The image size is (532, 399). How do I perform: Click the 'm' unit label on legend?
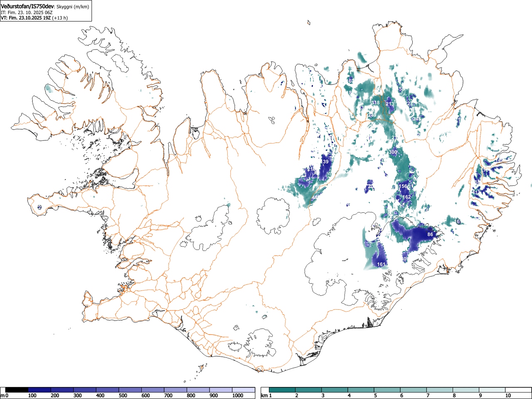tap(2, 396)
